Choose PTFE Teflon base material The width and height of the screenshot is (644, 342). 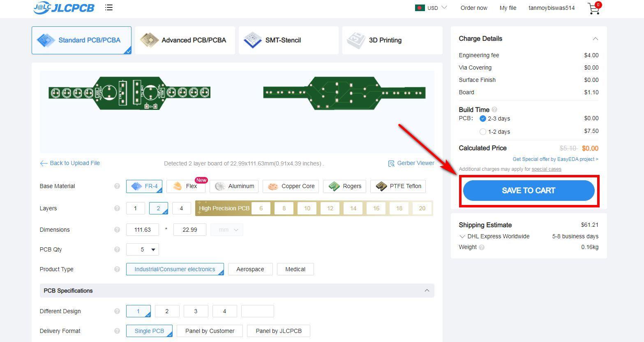click(398, 186)
